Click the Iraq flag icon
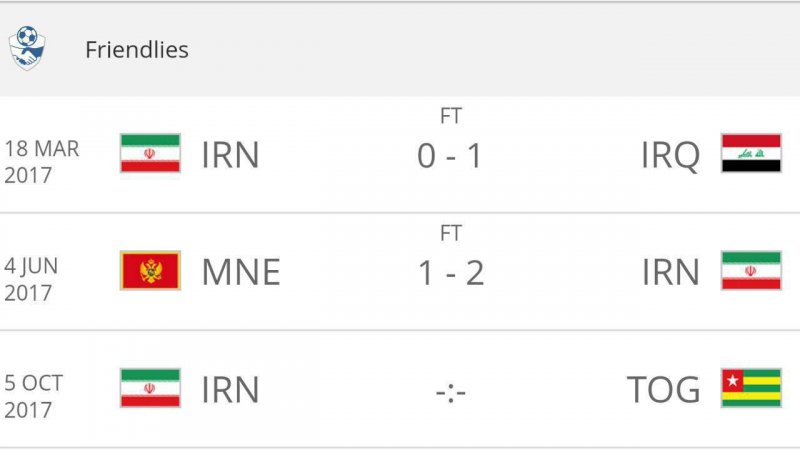 (x=751, y=154)
